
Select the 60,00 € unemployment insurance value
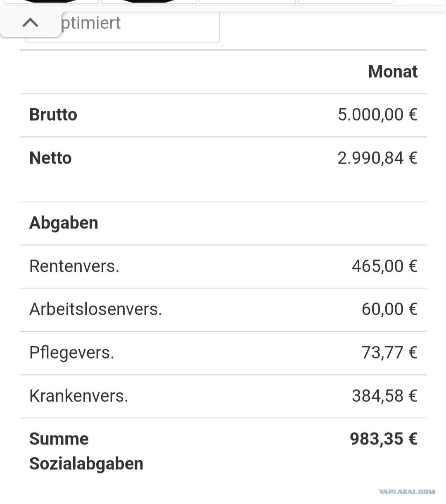click(x=389, y=309)
